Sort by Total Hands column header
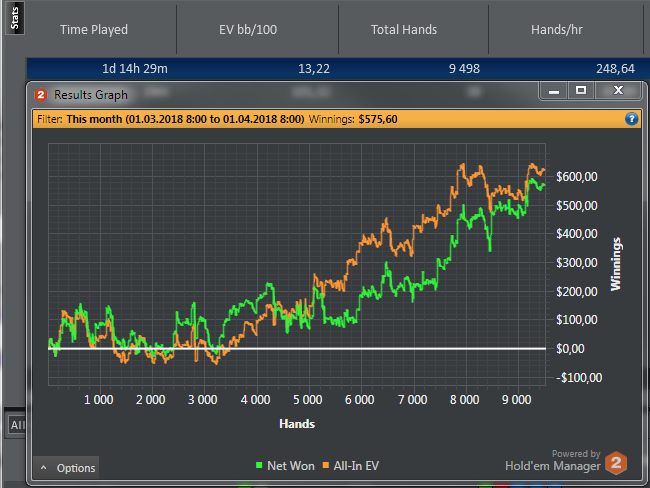The height and width of the screenshot is (488, 650). [x=404, y=29]
